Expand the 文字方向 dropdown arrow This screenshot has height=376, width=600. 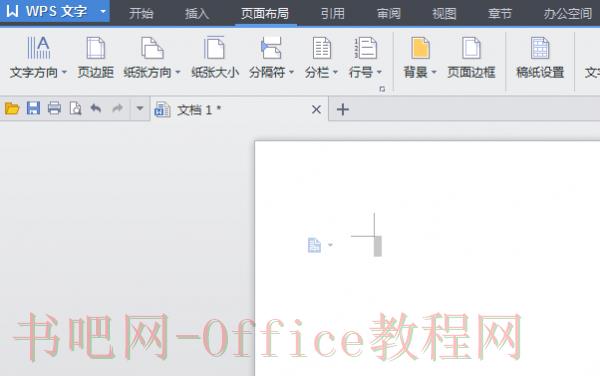coord(64,72)
